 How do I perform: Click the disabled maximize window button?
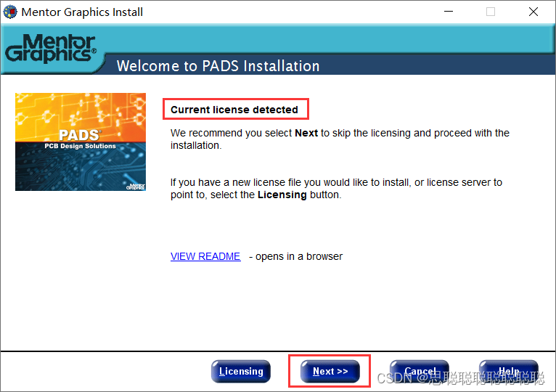(491, 12)
